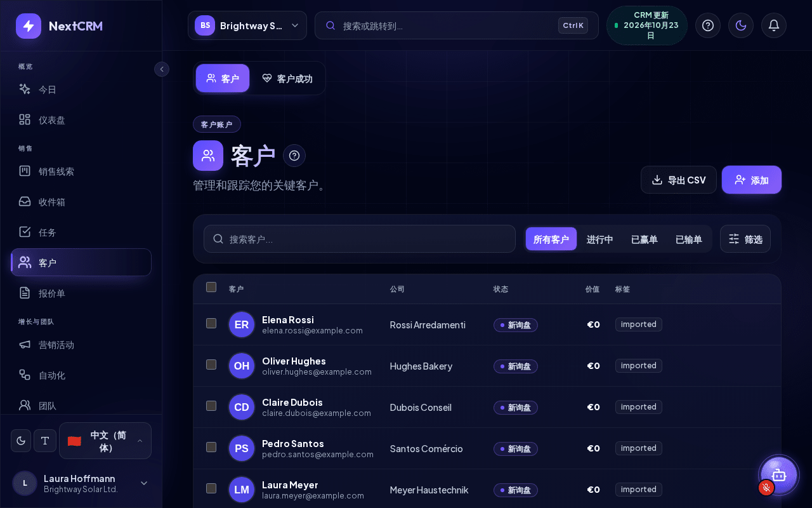The height and width of the screenshot is (508, 812).
Task: Open the notifications bell
Action: (x=774, y=25)
